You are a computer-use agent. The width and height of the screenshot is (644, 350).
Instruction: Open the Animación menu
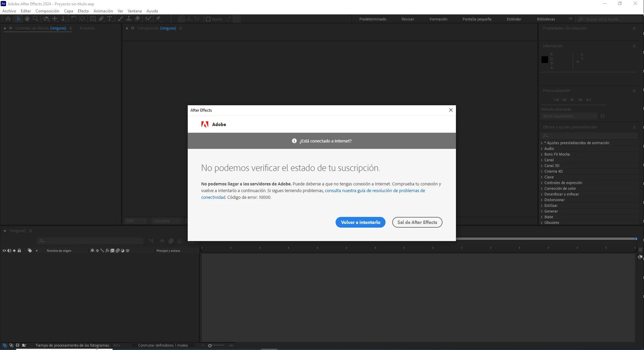103,11
